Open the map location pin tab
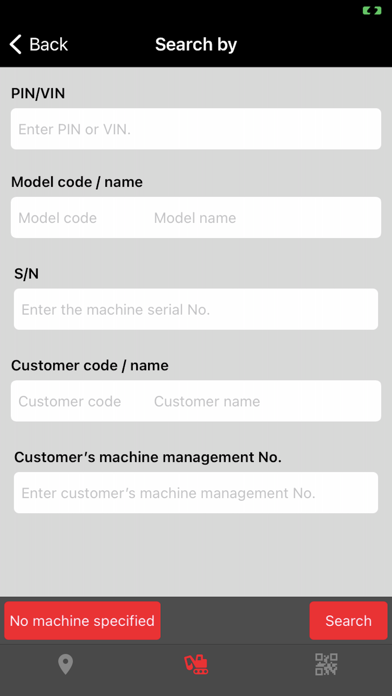 65,664
